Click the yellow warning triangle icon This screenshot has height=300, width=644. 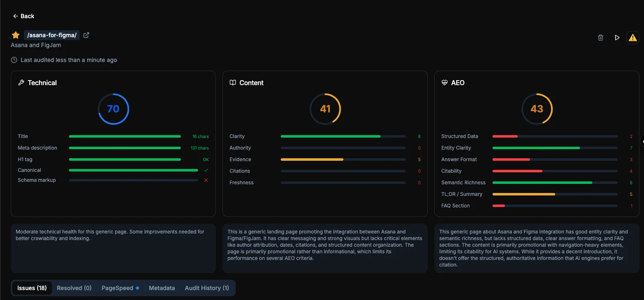point(632,38)
